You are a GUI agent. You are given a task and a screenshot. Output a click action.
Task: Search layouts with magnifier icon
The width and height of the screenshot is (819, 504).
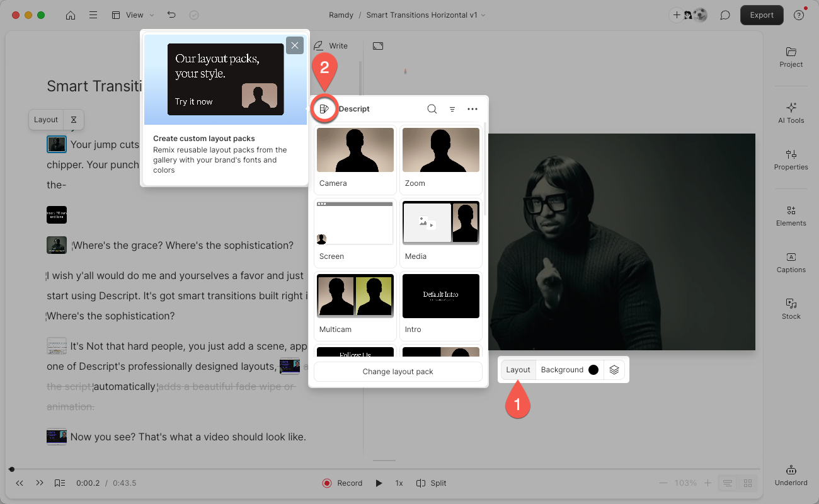coord(432,109)
